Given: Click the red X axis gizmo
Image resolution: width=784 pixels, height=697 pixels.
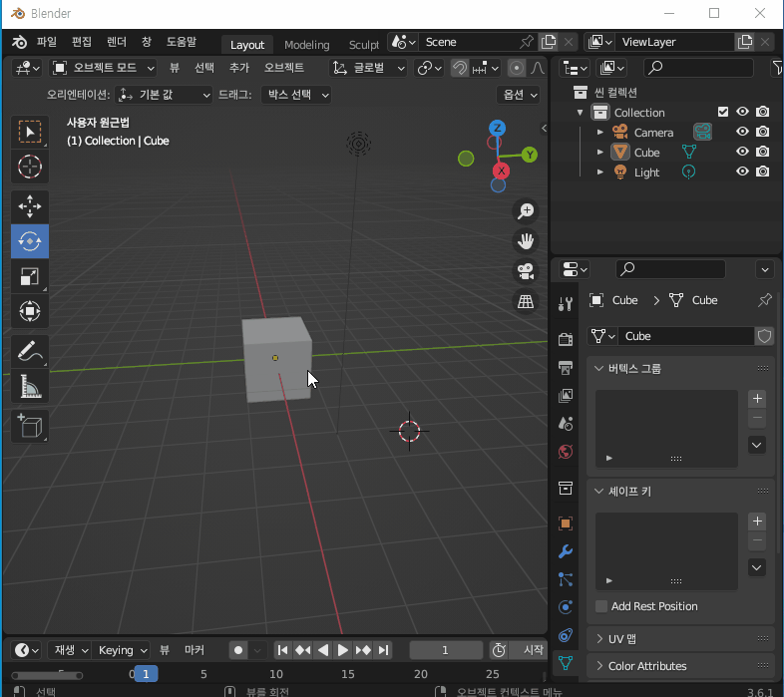Looking at the screenshot, I should pyautogui.click(x=501, y=171).
